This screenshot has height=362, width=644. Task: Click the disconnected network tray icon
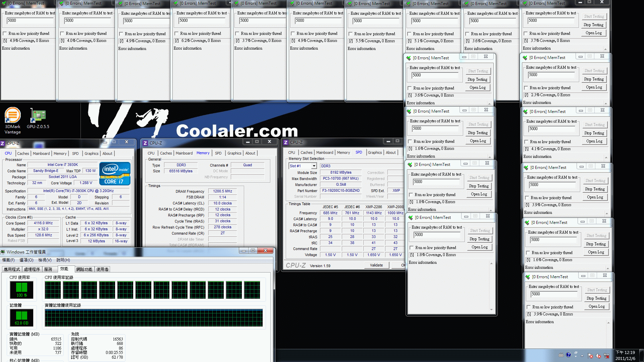[606, 356]
